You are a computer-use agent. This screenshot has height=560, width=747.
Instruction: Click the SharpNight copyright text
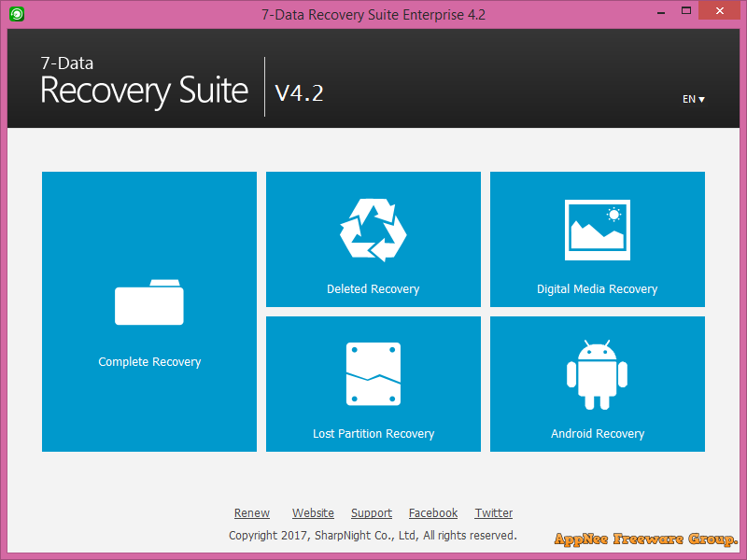(x=373, y=535)
